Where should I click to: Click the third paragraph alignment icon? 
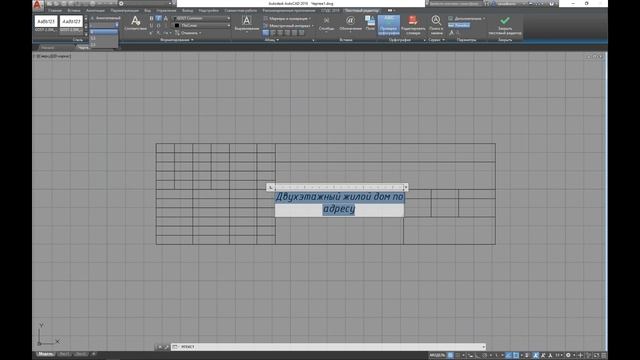tap(280, 33)
